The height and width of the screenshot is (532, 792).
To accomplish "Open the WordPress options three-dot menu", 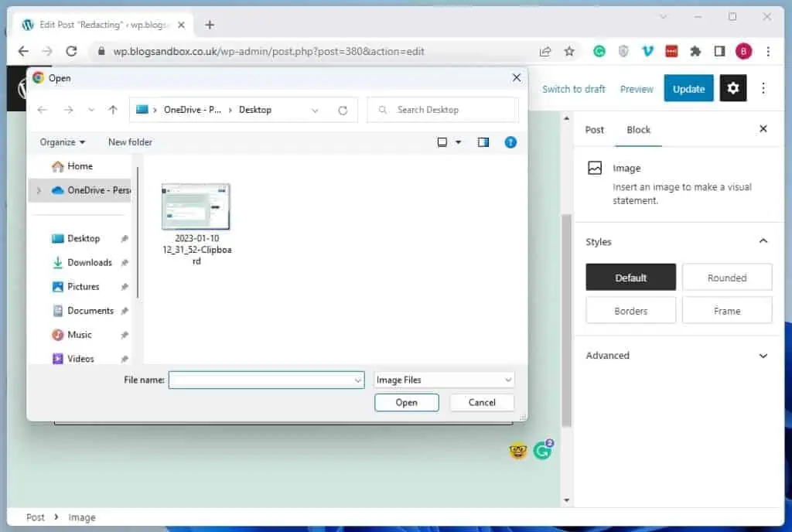I will [x=763, y=88].
